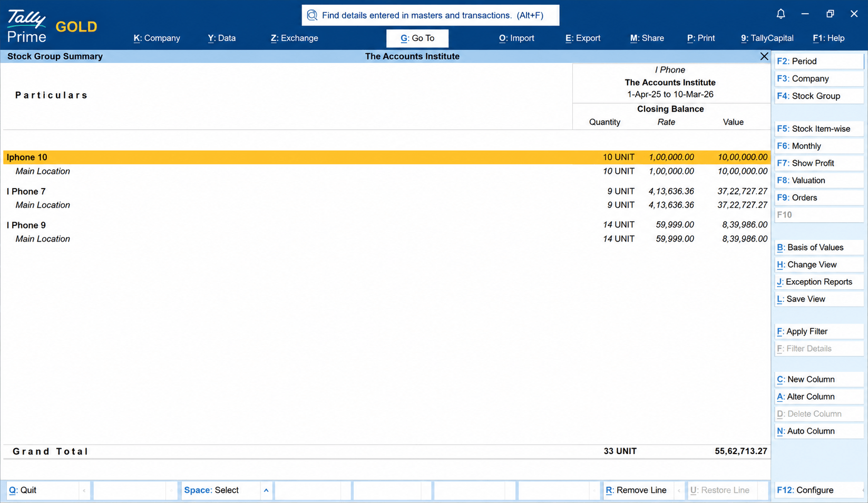Image resolution: width=868 pixels, height=503 pixels.
Task: Show F6: Monthly breakdown
Action: pyautogui.click(x=819, y=146)
